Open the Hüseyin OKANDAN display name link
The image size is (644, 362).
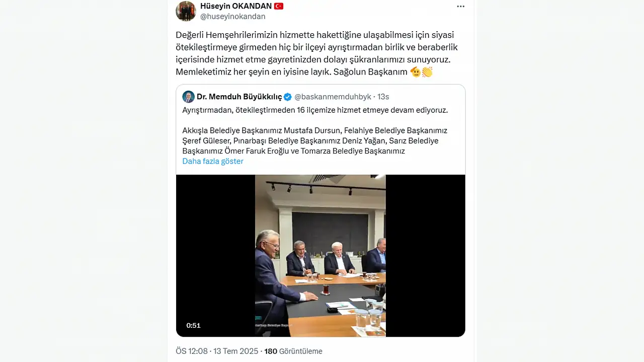coord(236,6)
